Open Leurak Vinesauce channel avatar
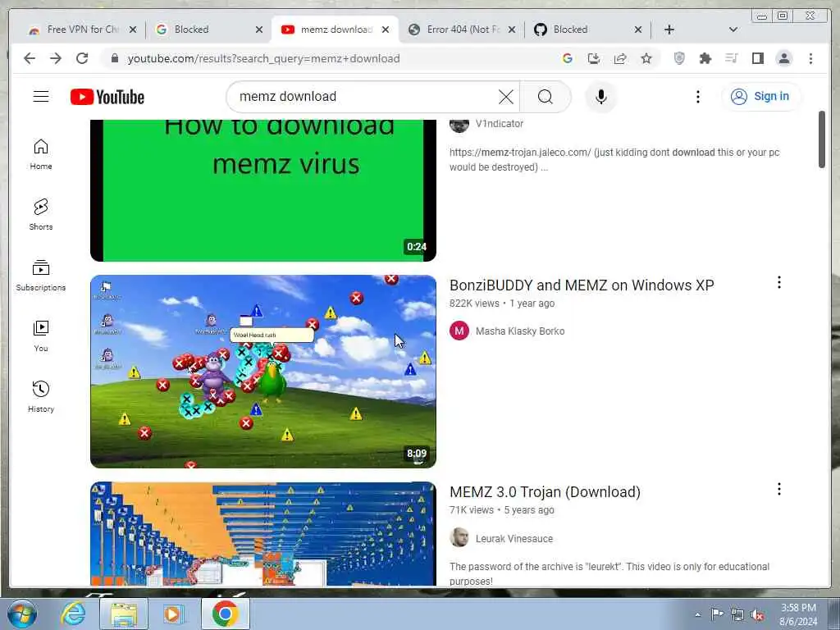 [459, 538]
